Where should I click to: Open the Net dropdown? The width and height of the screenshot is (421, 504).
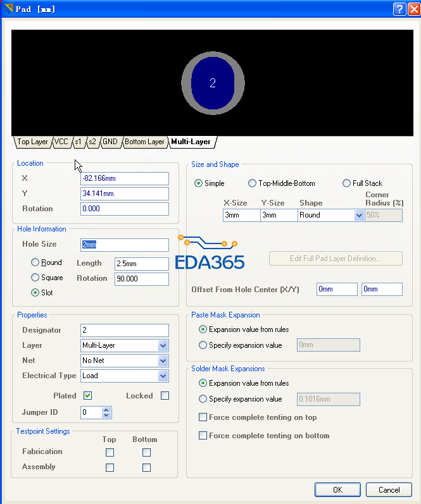point(163,360)
